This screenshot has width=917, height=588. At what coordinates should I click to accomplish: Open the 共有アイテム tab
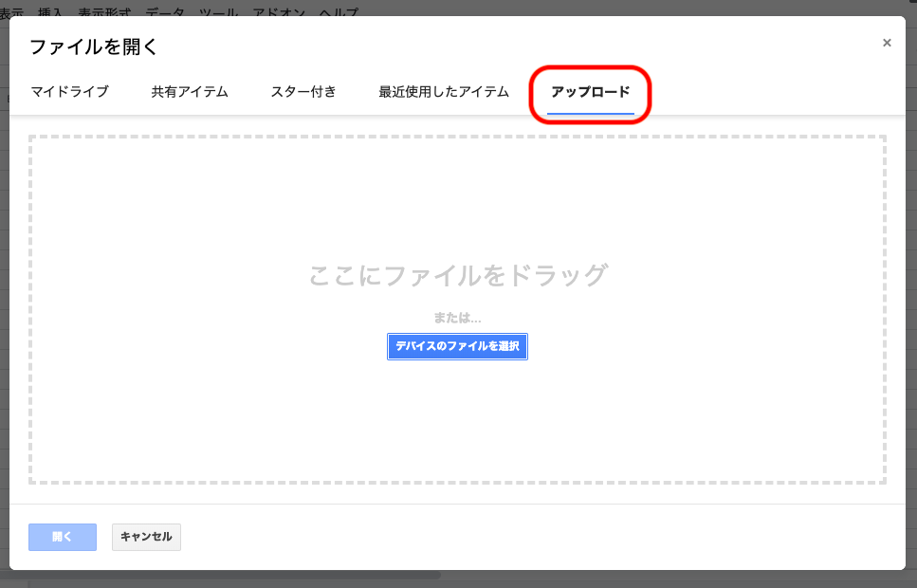coord(190,92)
